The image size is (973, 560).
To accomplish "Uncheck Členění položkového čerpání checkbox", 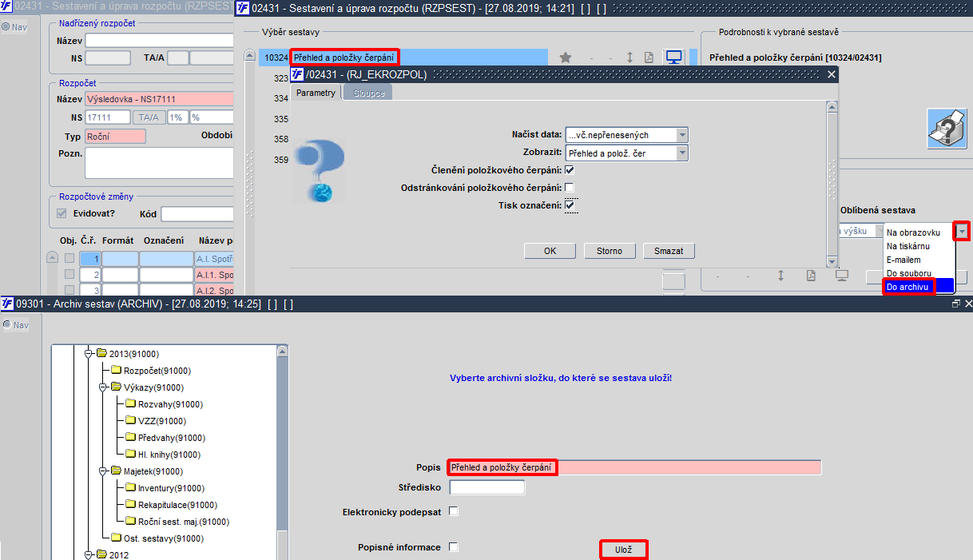I will click(x=570, y=169).
